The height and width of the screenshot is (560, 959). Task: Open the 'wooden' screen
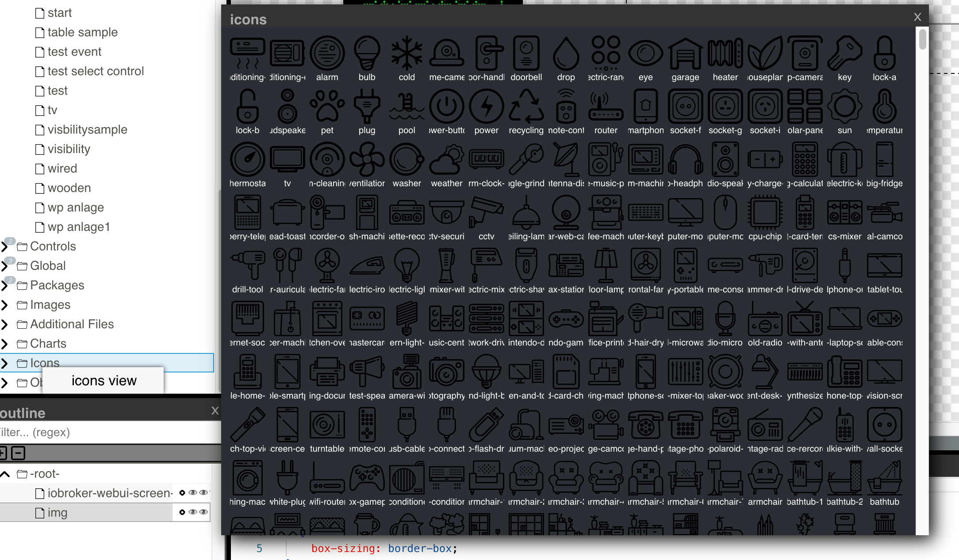(x=69, y=188)
